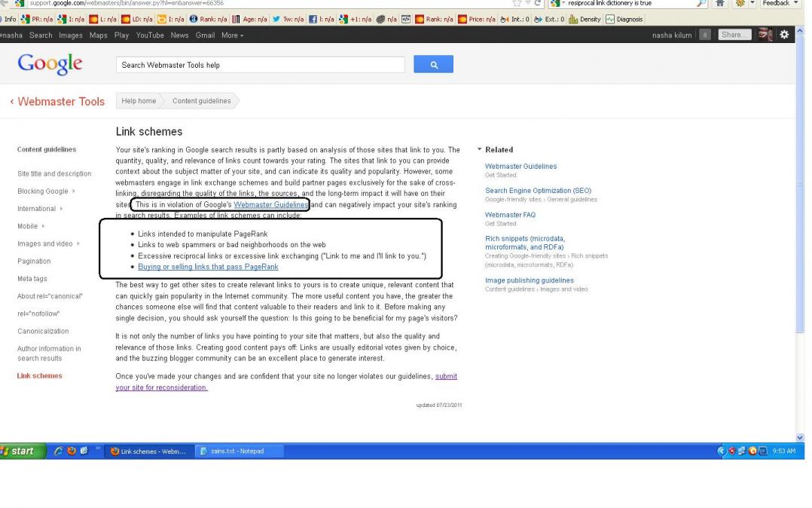
Task: Open the Density chart toolbar icon
Action: (573, 19)
